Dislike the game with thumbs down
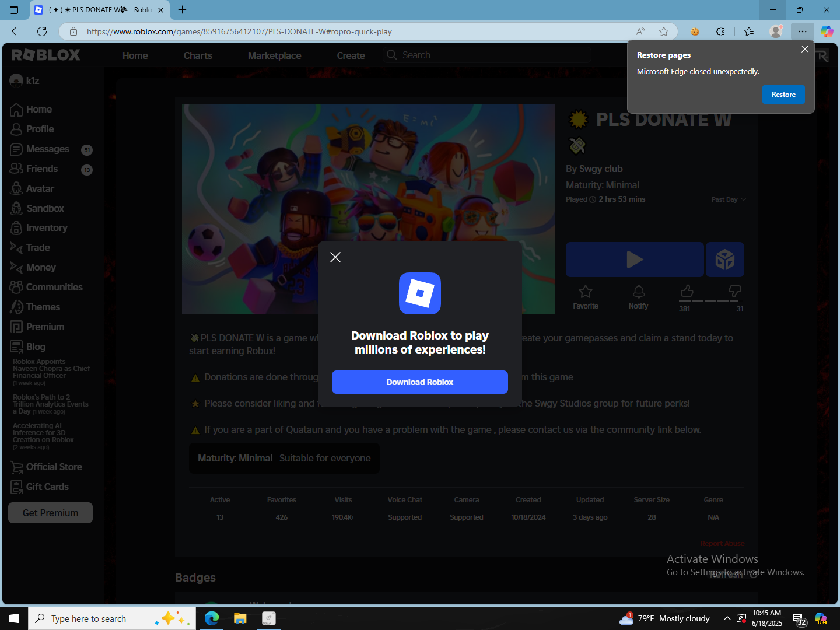Screen dimensions: 840x630 [735, 291]
